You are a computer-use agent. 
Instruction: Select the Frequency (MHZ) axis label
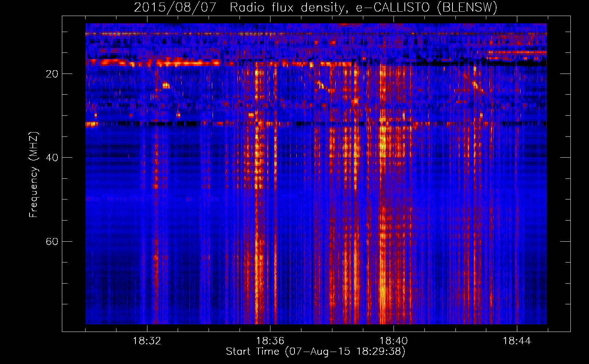click(x=33, y=175)
